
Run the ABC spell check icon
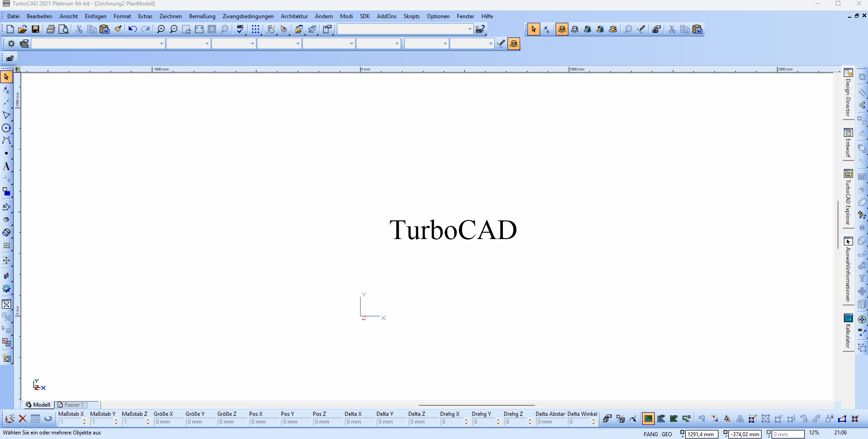coord(241,29)
